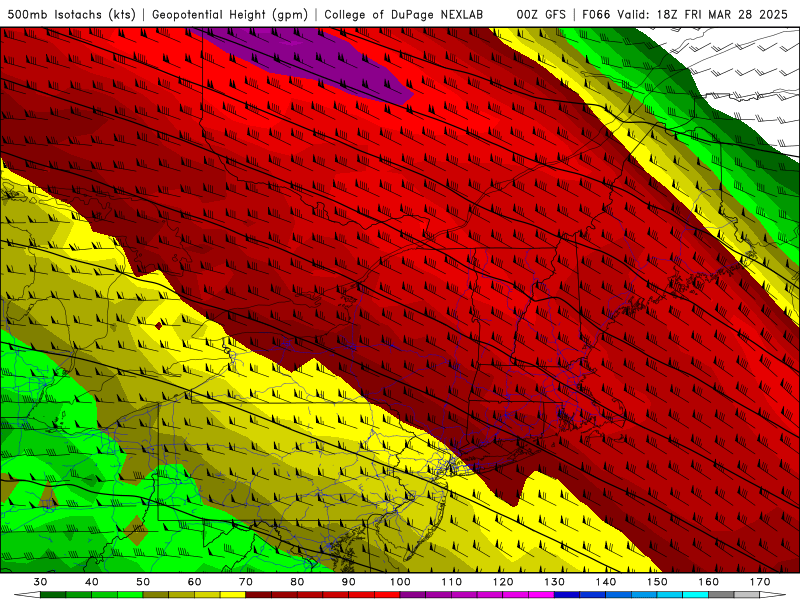The height and width of the screenshot is (600, 800).
Task: Click the '100' value on the legend
Action: [x=401, y=582]
